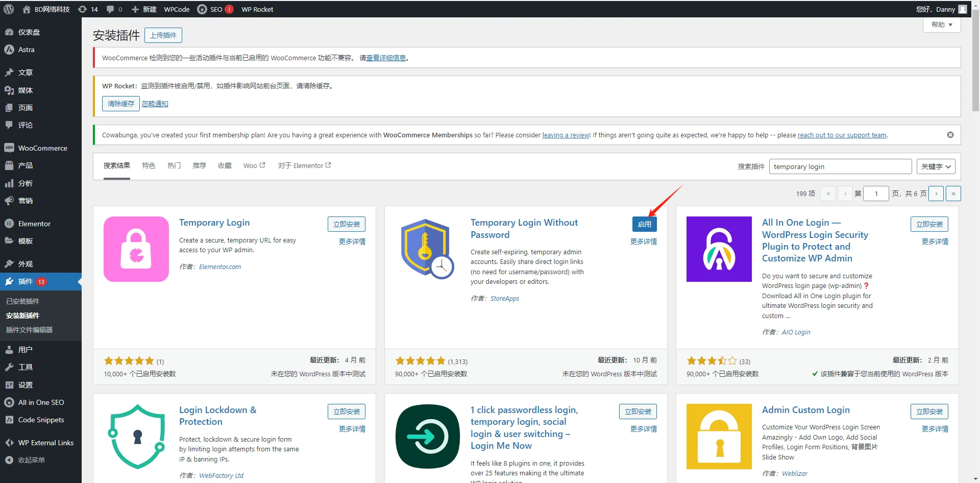
Task: Open the 查看详细信息 link in WooCommerce notice
Action: click(x=386, y=58)
